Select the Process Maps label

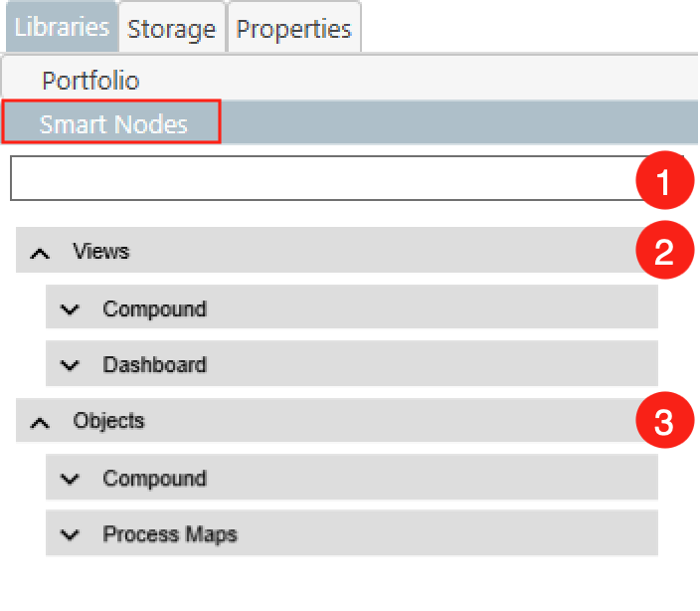(170, 534)
